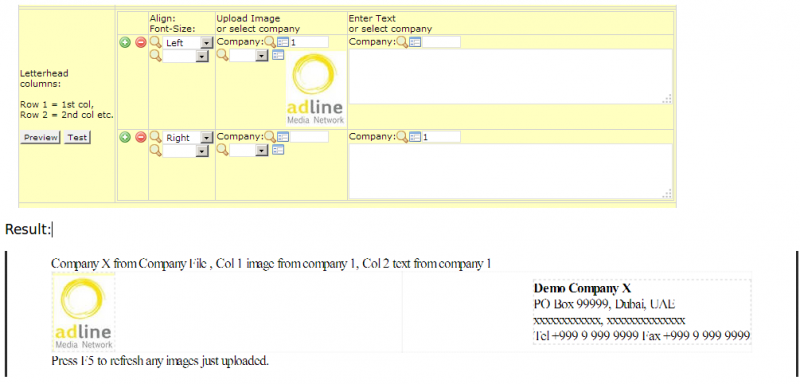Open list icon next to second row upload dropdown
The width and height of the screenshot is (800, 384).
(x=278, y=149)
